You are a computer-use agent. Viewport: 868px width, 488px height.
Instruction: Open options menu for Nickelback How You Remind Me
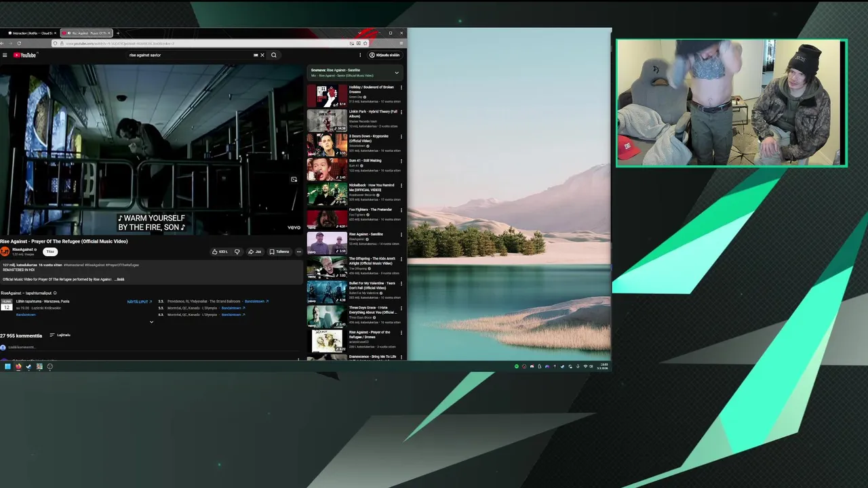pos(401,186)
